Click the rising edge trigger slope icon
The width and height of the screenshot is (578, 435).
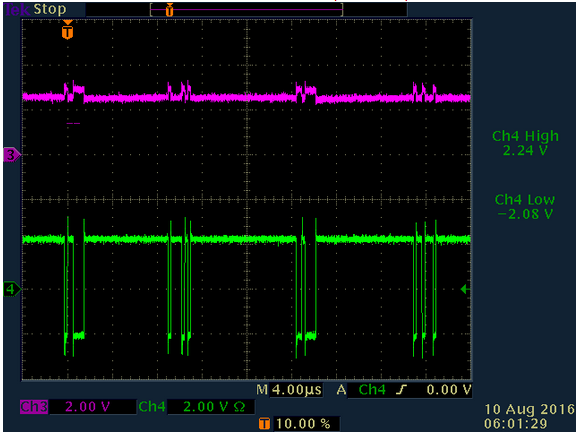click(401, 390)
